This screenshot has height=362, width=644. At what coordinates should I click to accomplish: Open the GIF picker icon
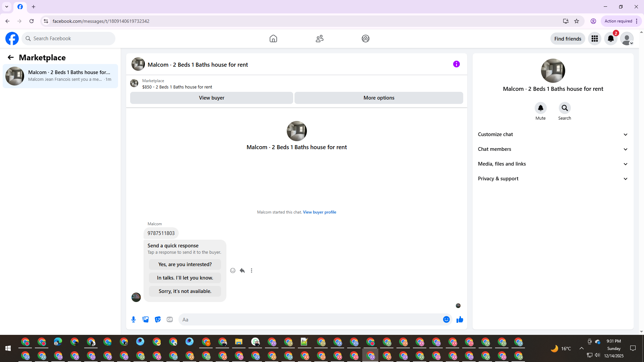170,319
